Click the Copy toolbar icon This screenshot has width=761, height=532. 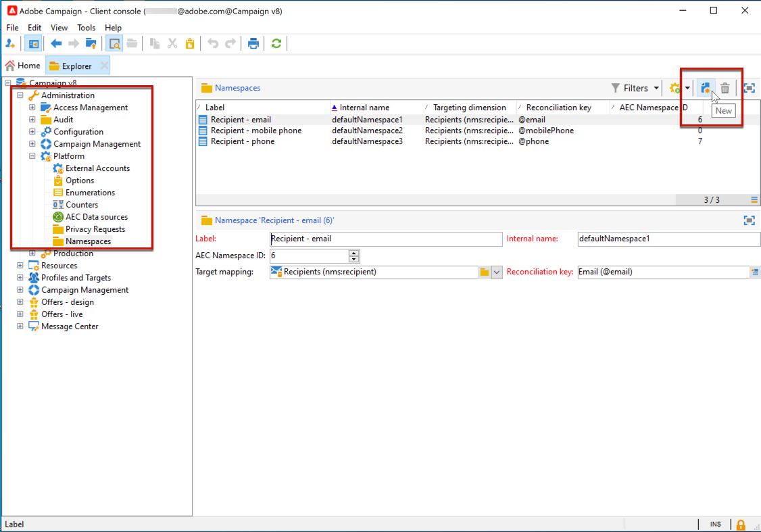click(155, 44)
